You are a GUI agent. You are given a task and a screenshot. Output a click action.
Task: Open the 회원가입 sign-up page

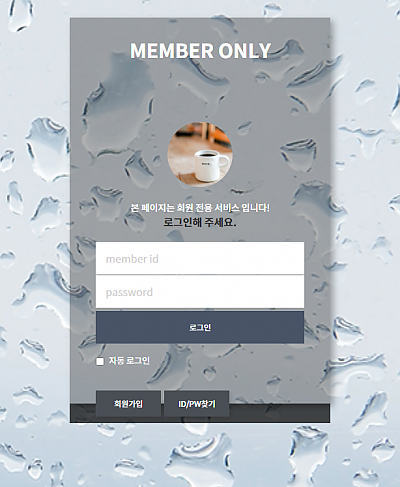128,404
